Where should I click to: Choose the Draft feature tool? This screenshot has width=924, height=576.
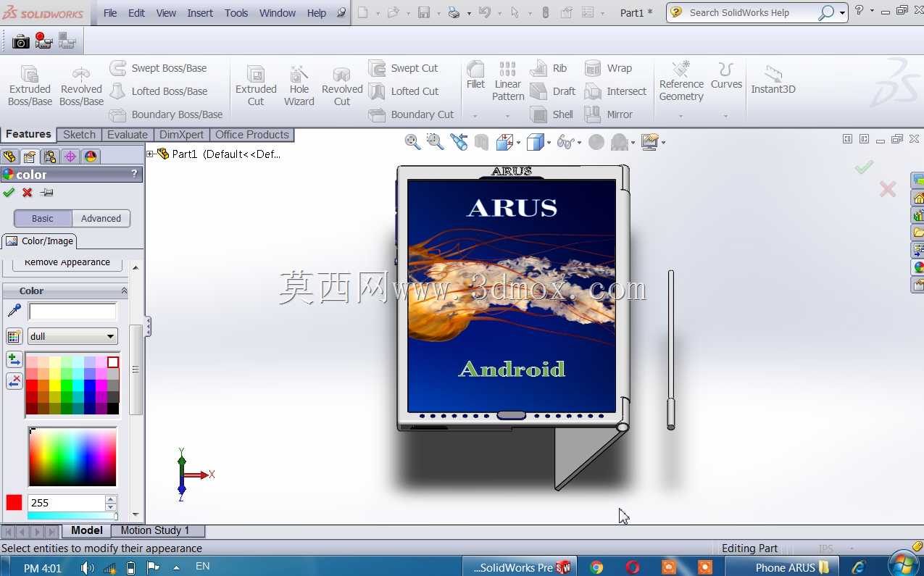tap(553, 91)
